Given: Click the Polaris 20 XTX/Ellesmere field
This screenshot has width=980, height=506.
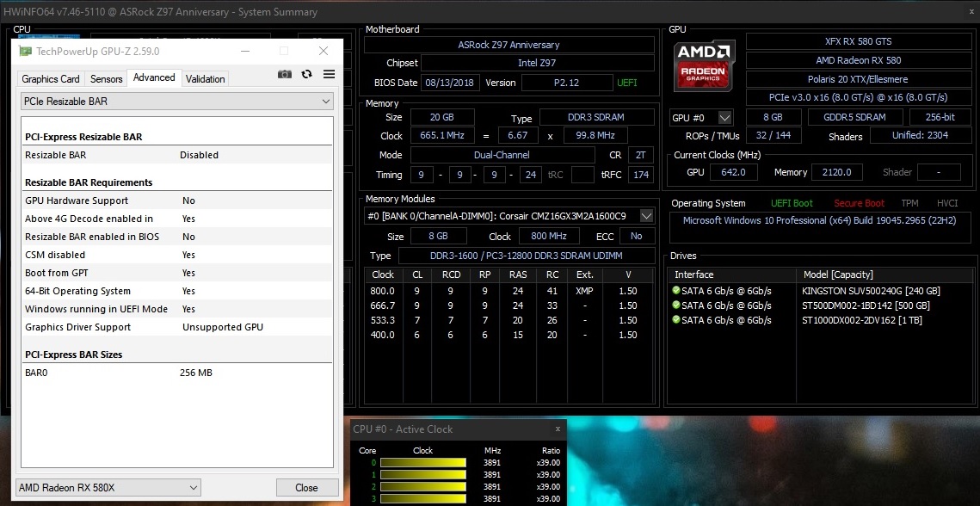Looking at the screenshot, I should [x=858, y=79].
